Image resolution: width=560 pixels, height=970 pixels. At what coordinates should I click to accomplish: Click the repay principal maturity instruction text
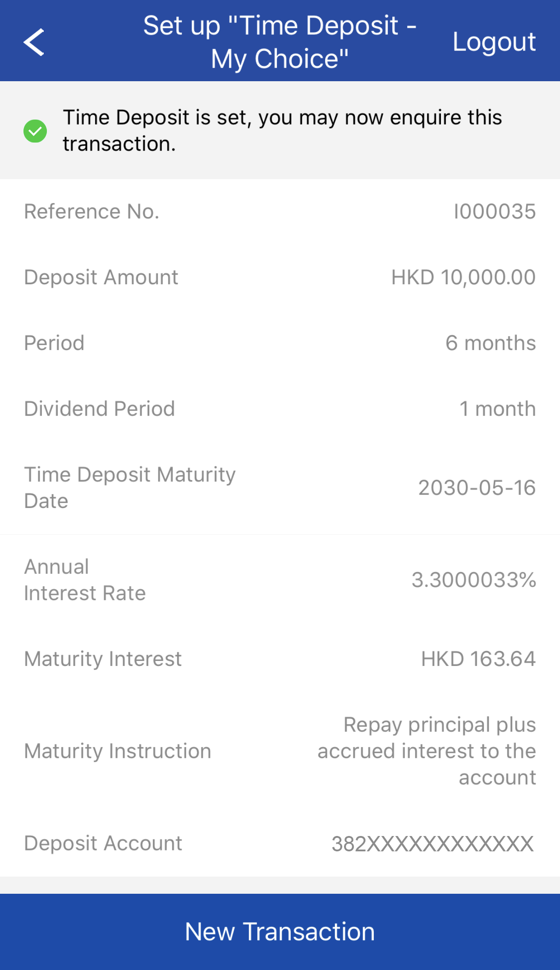427,751
